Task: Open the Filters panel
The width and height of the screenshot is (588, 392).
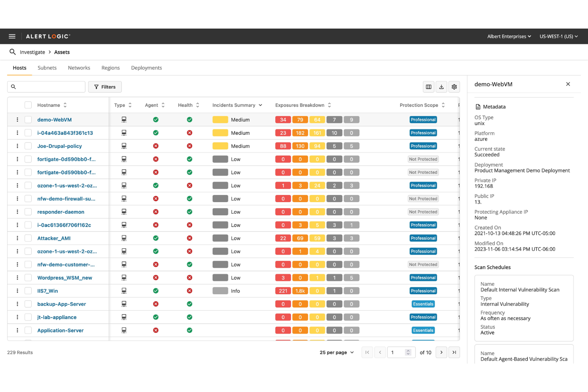Action: pos(104,87)
